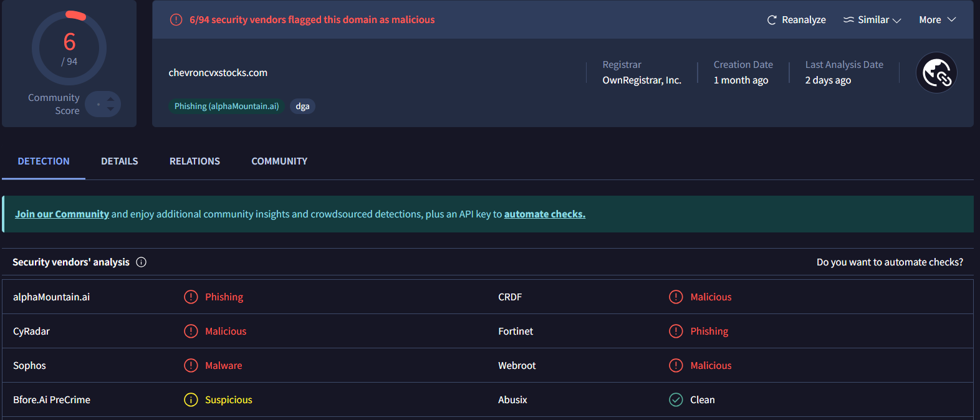Screen dimensions: 980x420
Task: Click the Community Score label
Action: [54, 104]
